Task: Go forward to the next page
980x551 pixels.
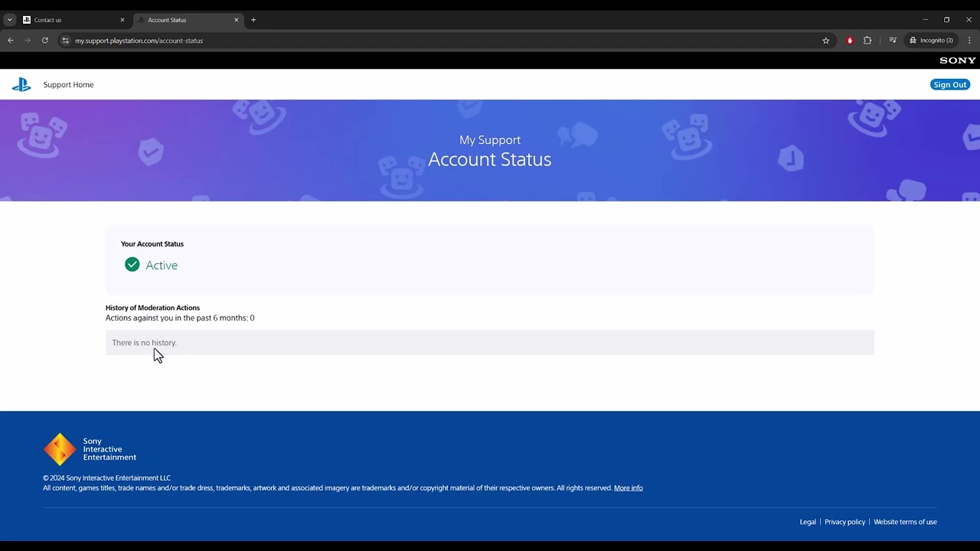Action: (x=28, y=41)
